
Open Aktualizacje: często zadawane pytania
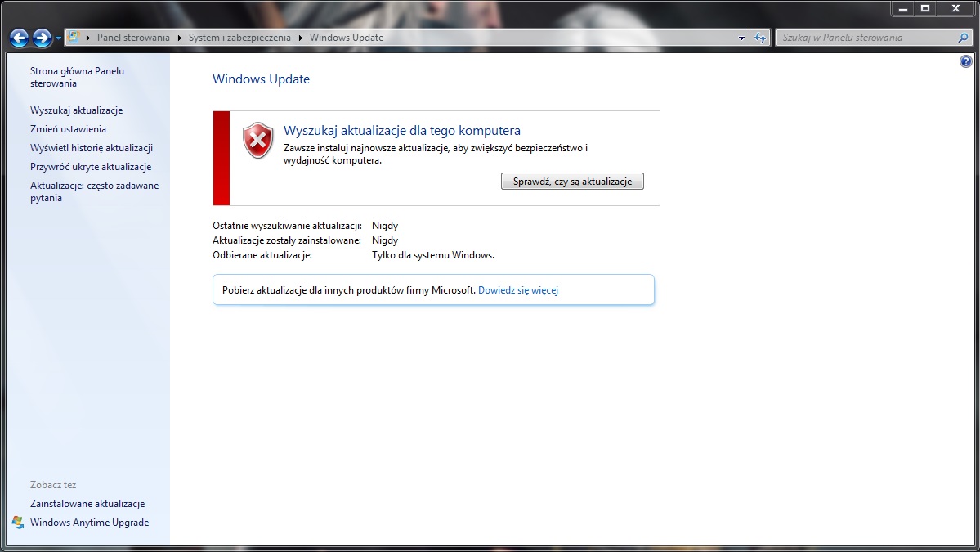click(x=94, y=191)
